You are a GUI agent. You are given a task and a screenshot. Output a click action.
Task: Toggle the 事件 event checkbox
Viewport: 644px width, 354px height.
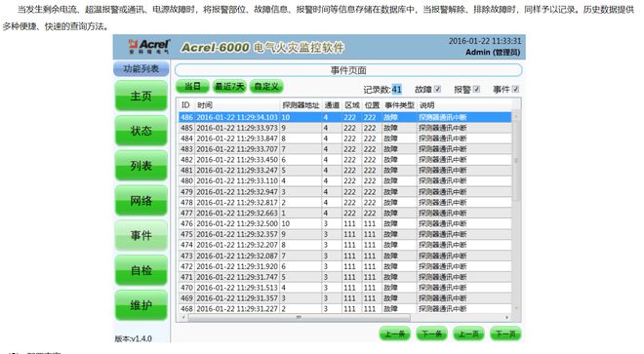515,89
